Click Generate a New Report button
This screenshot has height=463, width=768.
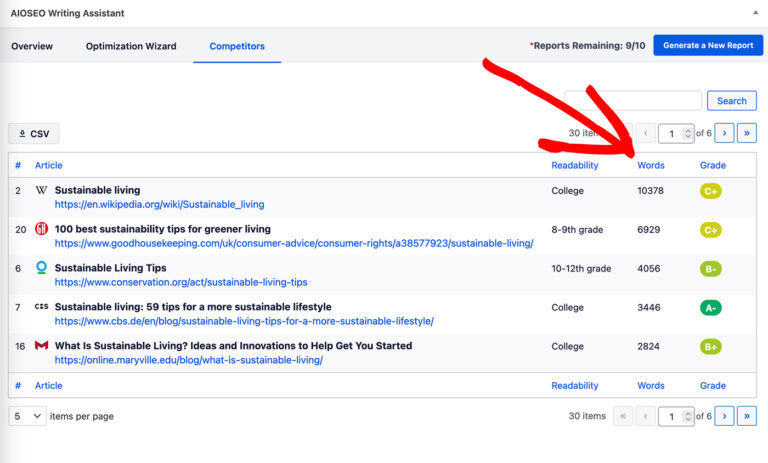pos(708,46)
